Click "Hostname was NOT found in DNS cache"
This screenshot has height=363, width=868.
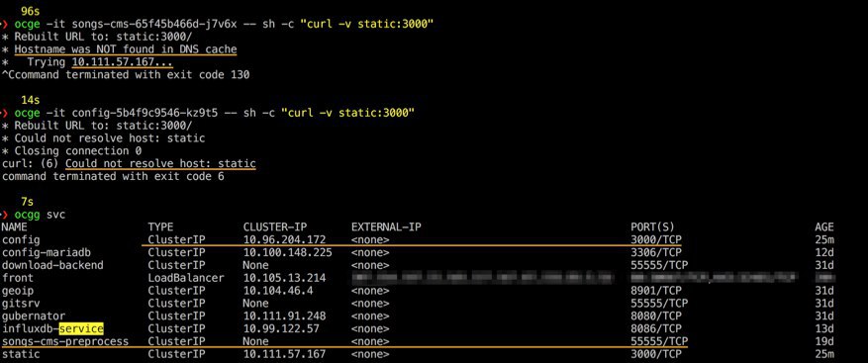click(x=125, y=49)
